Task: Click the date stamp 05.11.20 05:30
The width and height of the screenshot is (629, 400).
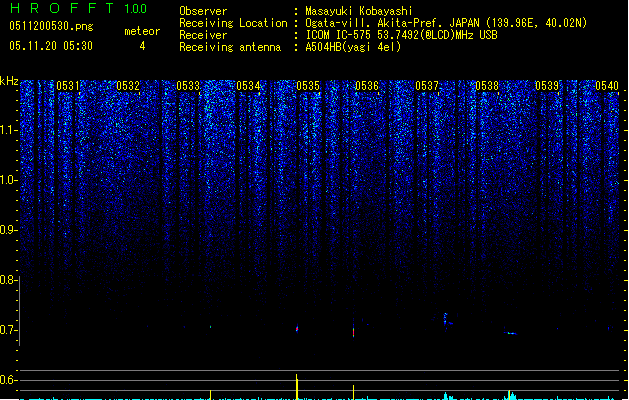Action: [x=51, y=46]
